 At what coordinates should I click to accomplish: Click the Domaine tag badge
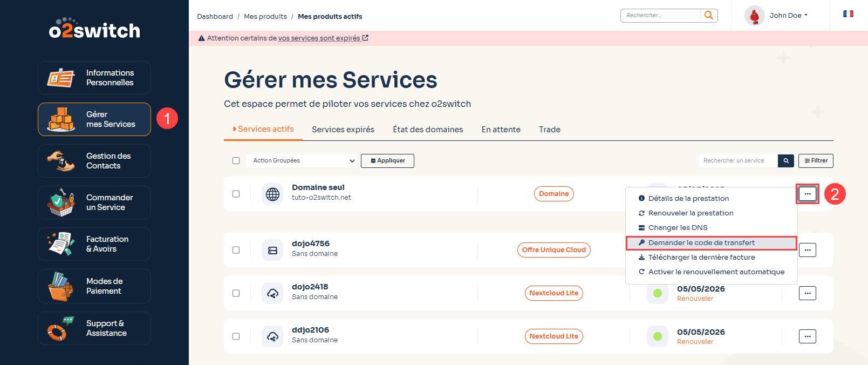554,194
